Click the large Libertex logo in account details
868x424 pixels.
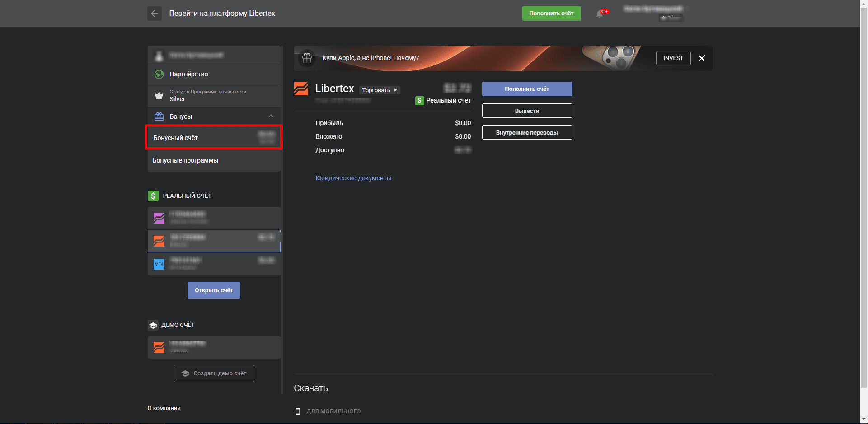click(301, 89)
